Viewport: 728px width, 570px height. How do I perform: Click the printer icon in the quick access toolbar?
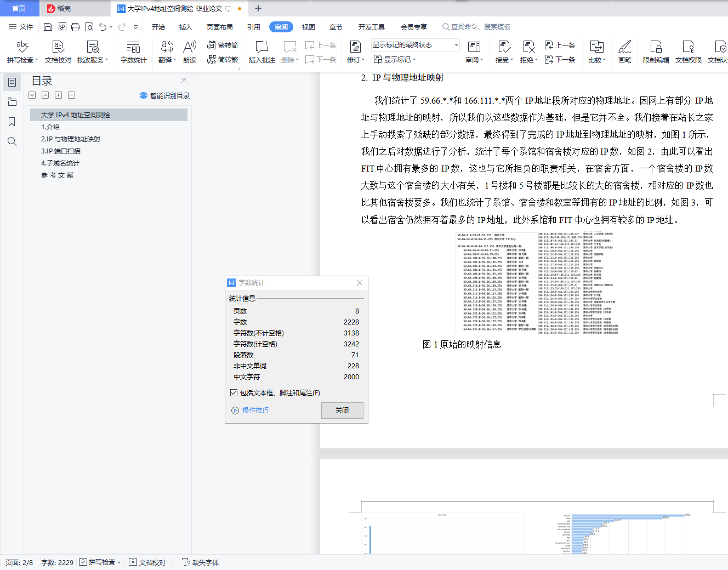[x=75, y=27]
